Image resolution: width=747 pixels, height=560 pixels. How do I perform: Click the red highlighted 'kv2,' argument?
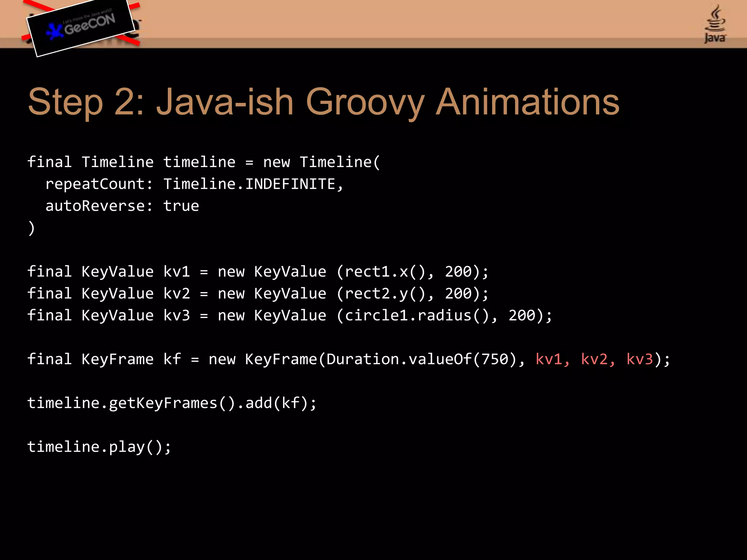click(598, 359)
